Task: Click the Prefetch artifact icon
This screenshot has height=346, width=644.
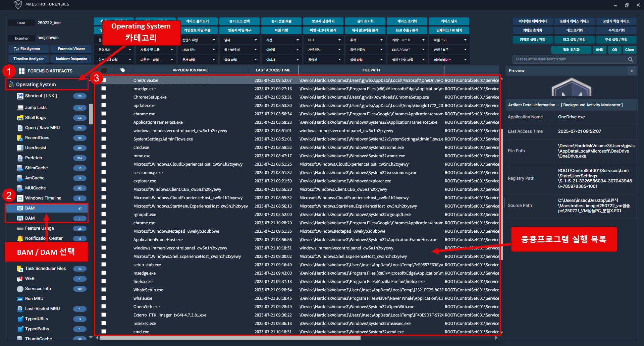Action: [20, 158]
